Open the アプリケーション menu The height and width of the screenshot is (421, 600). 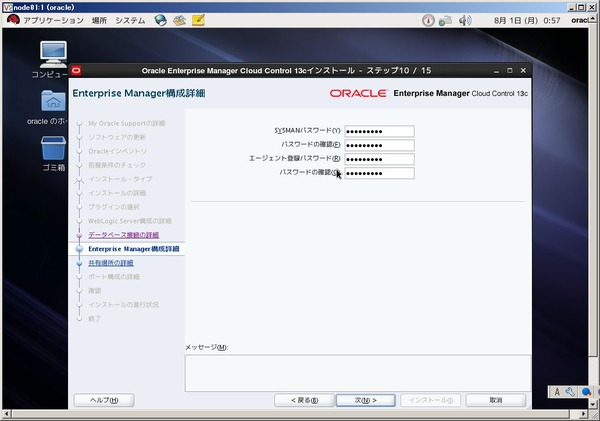53,20
